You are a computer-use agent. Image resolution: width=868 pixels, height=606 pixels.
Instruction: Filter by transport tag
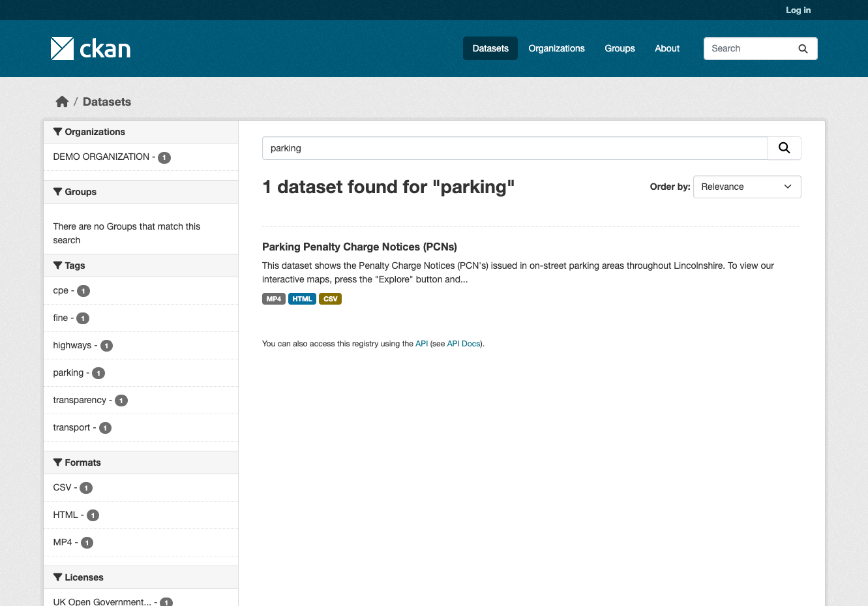point(141,428)
